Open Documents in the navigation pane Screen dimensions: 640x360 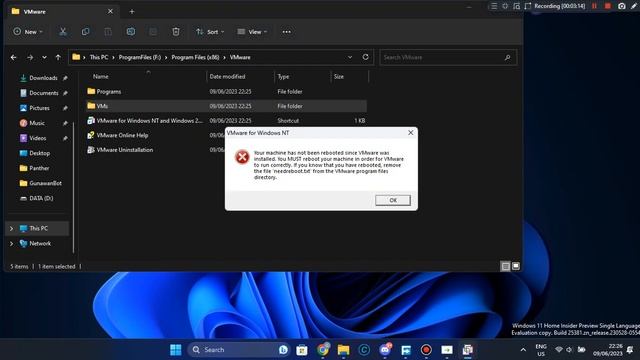click(44, 93)
